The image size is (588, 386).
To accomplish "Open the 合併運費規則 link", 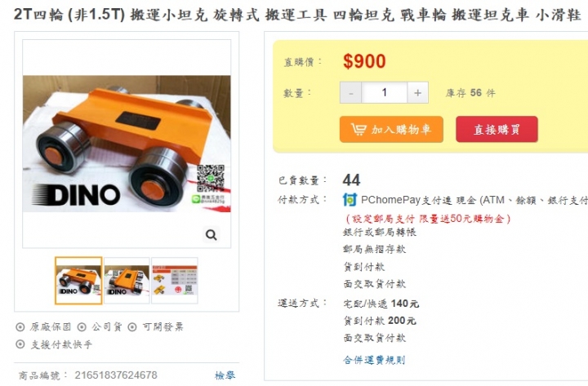I will (x=374, y=360).
